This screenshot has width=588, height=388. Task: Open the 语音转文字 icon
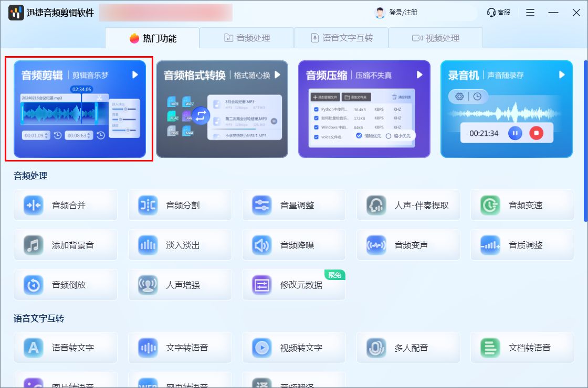[34, 348]
